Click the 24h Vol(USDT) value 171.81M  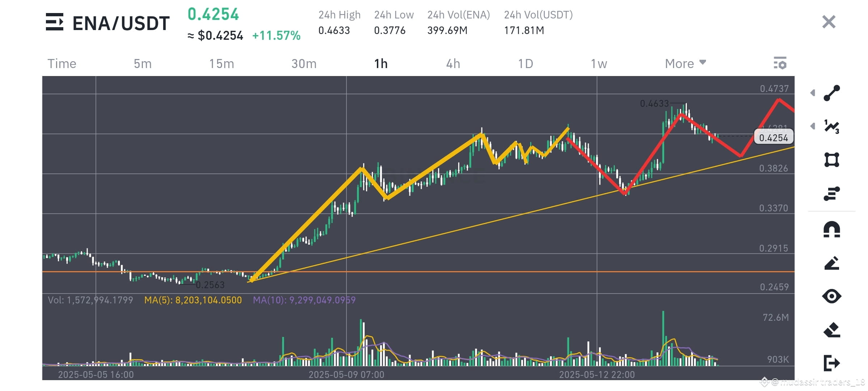tap(524, 30)
